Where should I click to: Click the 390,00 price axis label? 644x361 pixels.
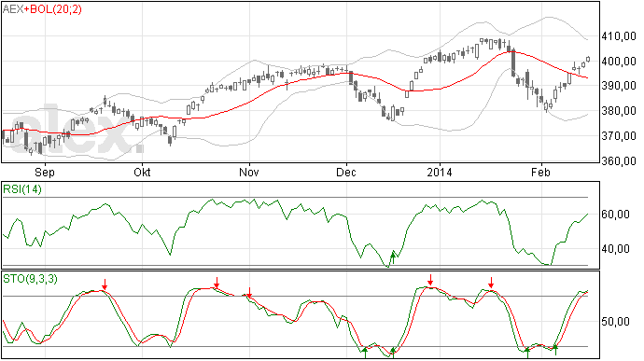pos(619,86)
